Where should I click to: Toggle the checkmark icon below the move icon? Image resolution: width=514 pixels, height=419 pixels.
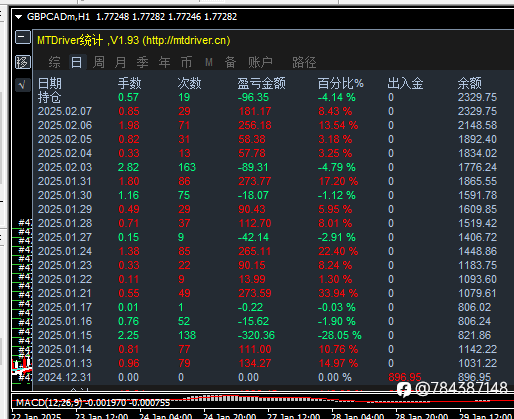click(23, 85)
